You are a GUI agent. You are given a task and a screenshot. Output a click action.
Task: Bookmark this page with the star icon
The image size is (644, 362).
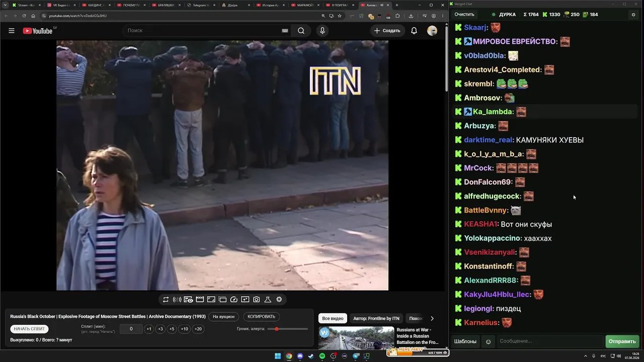340,16
